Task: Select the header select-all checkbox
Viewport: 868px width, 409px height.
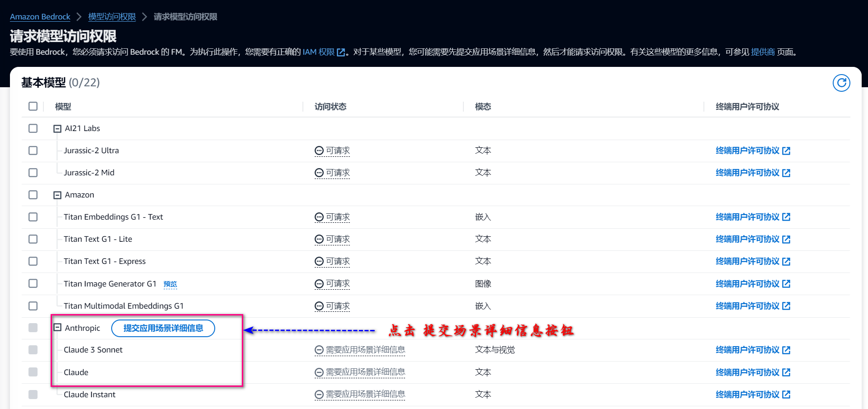Action: 33,106
